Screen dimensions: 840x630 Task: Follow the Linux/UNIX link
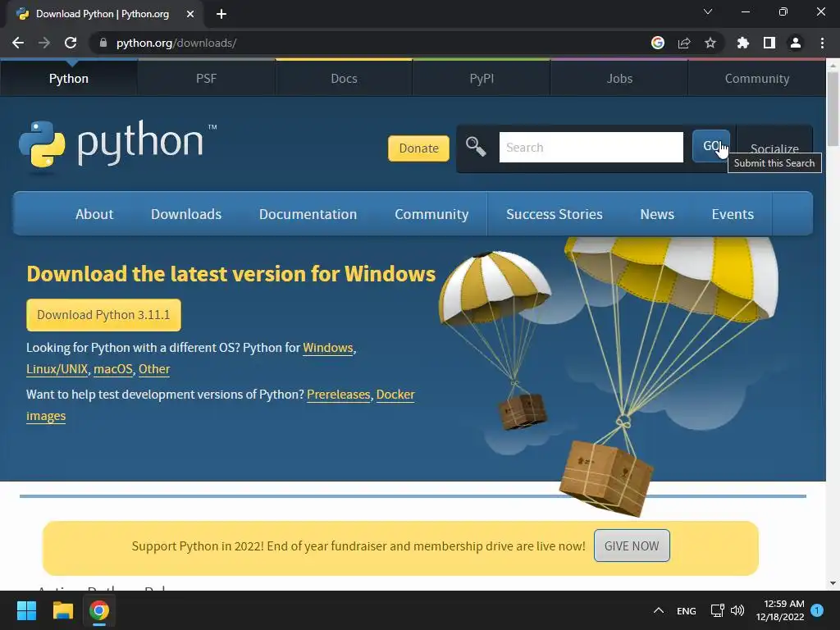click(x=57, y=369)
